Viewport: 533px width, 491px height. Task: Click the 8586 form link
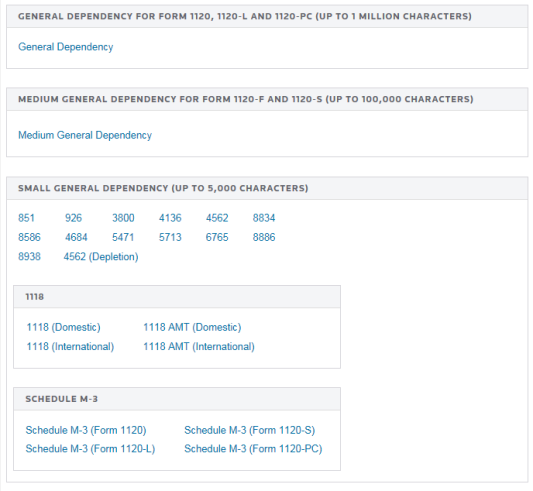click(29, 237)
